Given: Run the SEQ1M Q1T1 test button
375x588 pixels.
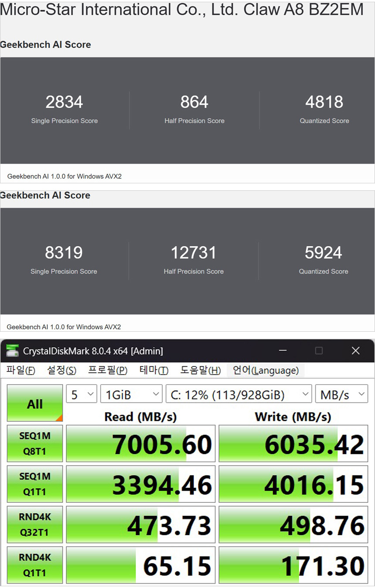Looking at the screenshot, I should point(35,484).
